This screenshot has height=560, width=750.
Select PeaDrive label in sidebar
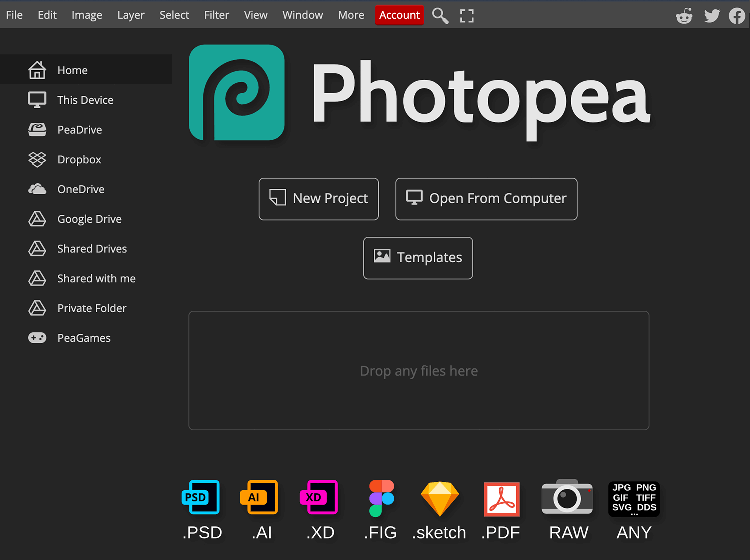[80, 130]
